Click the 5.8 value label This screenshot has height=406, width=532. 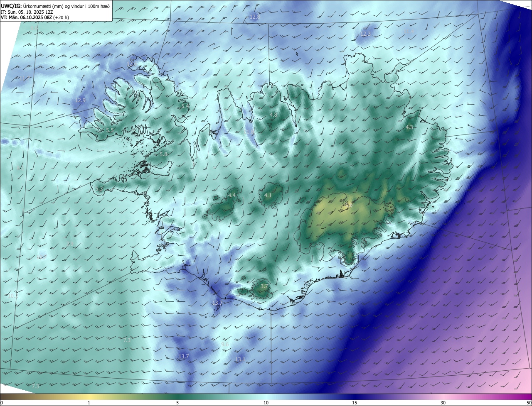tap(164, 154)
